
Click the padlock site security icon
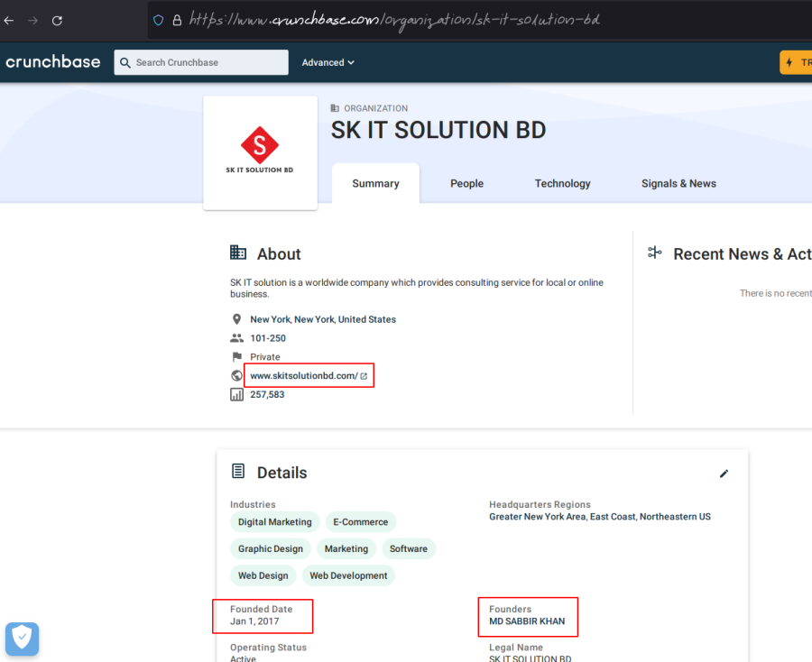177,20
